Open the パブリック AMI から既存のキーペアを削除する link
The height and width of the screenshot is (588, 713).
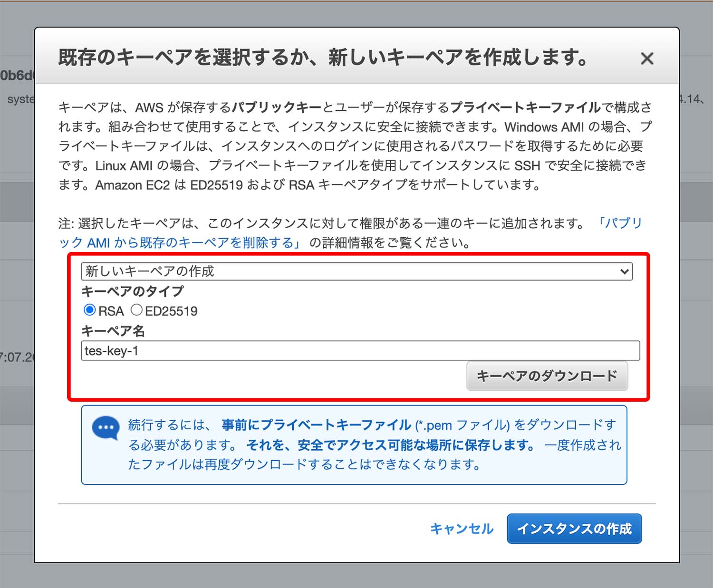click(x=180, y=242)
